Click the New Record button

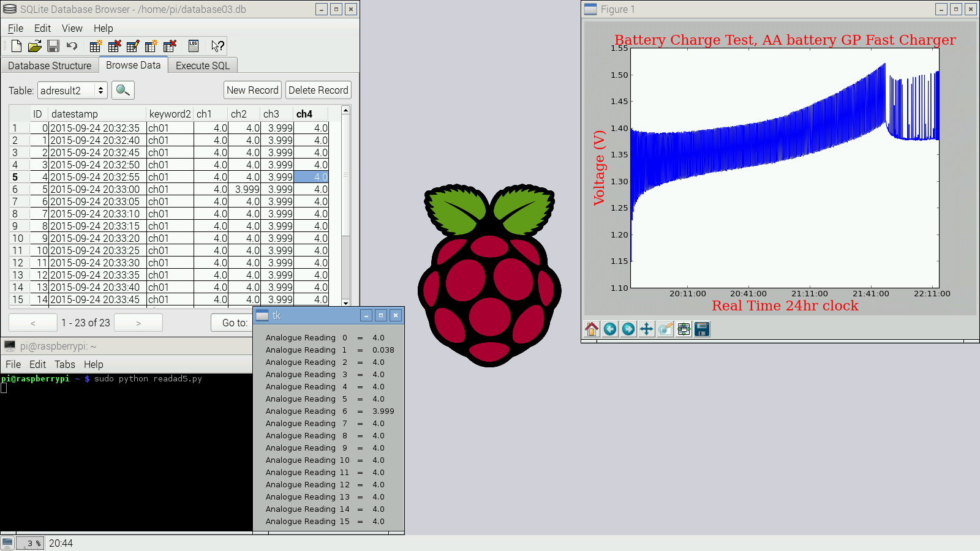point(252,90)
